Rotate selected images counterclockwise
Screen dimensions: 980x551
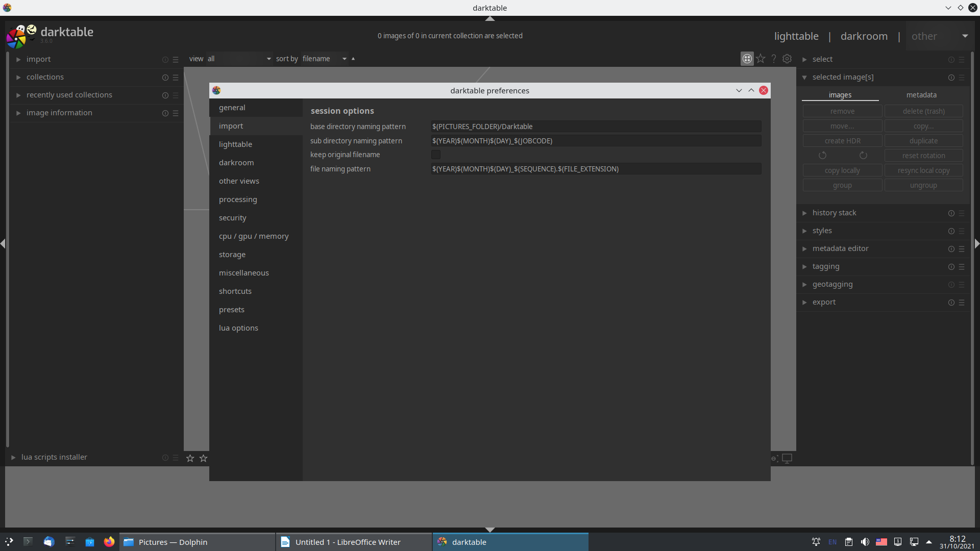point(822,155)
